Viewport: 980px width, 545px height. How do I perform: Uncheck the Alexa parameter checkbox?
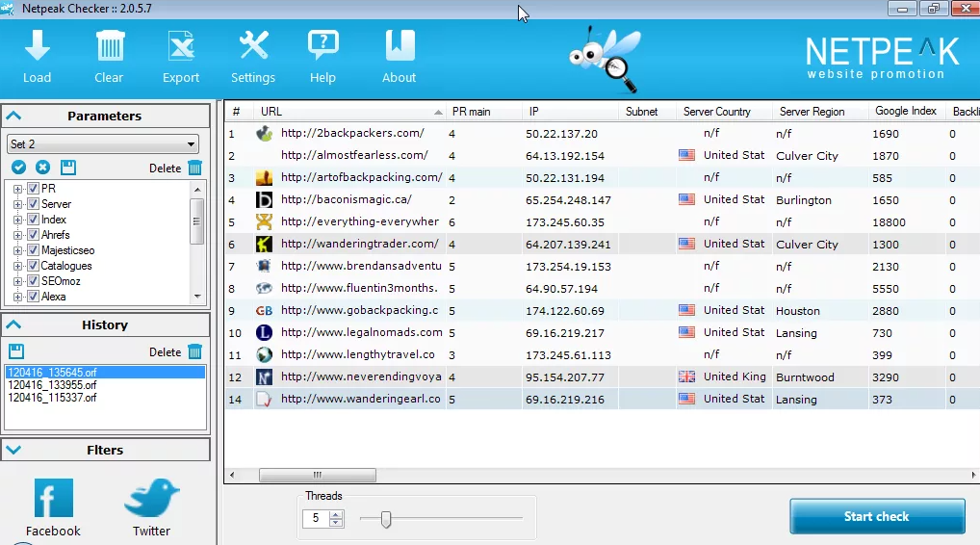[x=33, y=297]
